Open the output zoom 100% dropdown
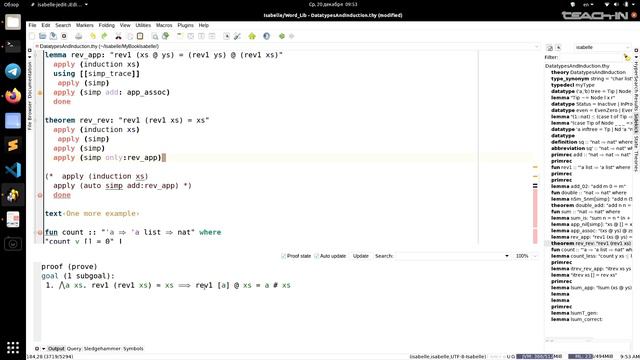This screenshot has height=360, width=640. (x=527, y=256)
